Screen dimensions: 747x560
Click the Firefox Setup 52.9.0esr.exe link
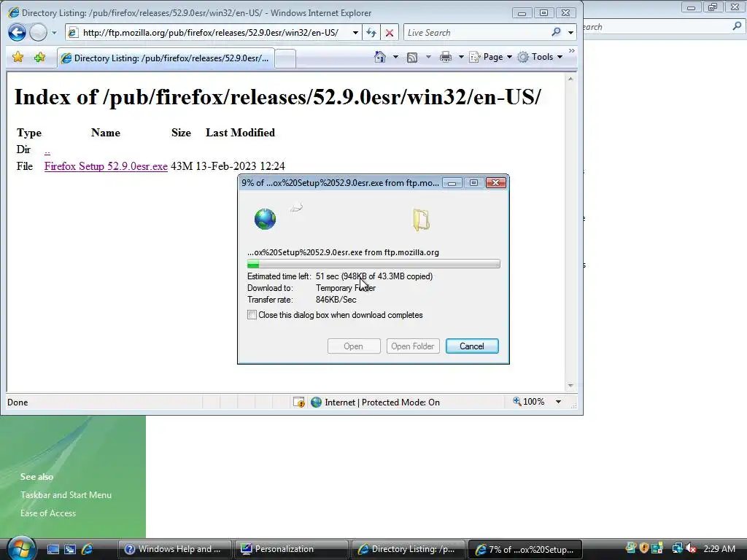pos(106,166)
